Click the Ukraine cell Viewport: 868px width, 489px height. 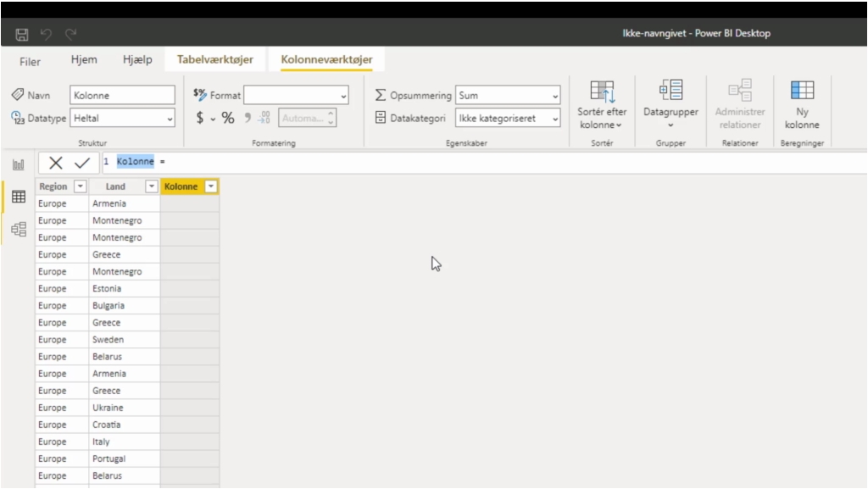(x=124, y=408)
